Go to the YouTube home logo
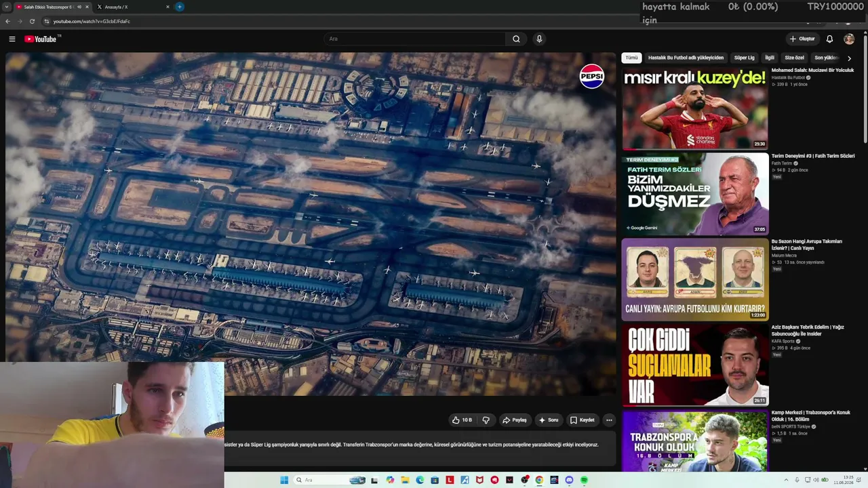This screenshot has width=868, height=488. (41, 39)
